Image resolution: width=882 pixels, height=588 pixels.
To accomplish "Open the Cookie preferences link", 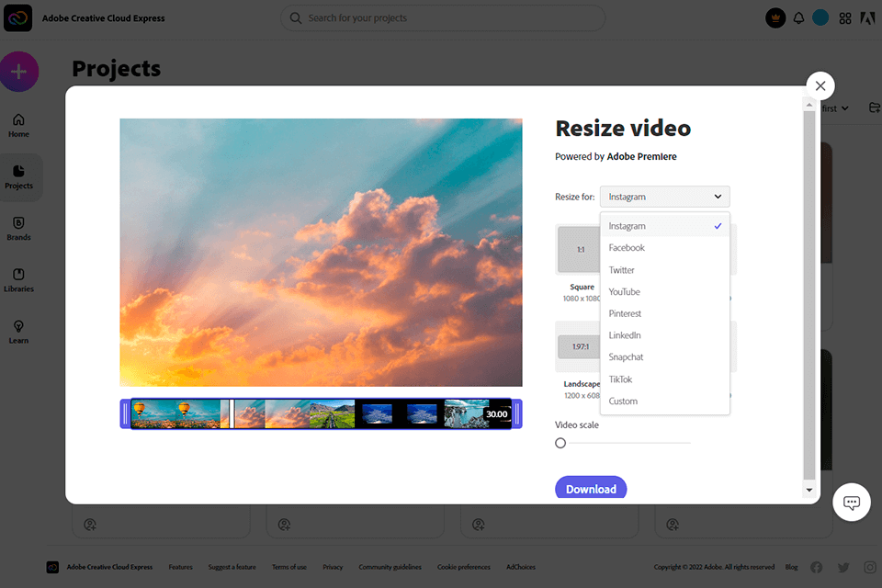I will (463, 567).
